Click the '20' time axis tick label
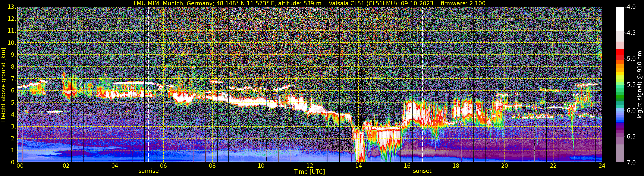This screenshot has height=176, width=644. [x=505, y=166]
